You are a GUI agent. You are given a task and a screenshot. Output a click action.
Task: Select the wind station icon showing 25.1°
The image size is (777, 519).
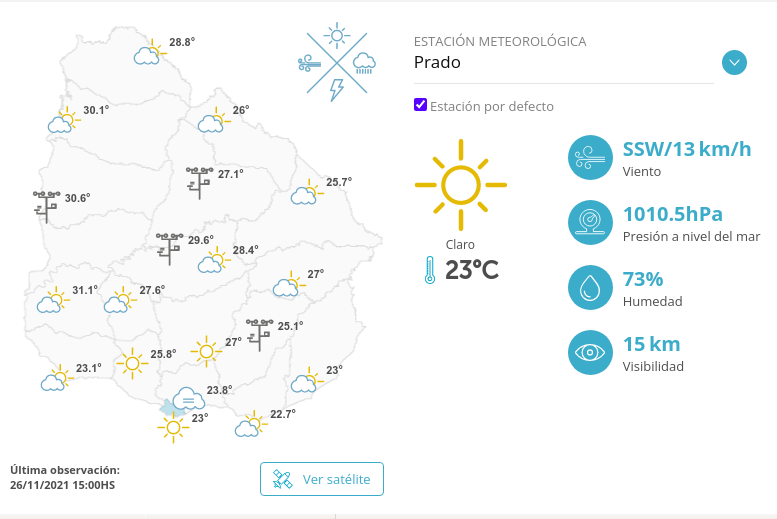point(260,335)
